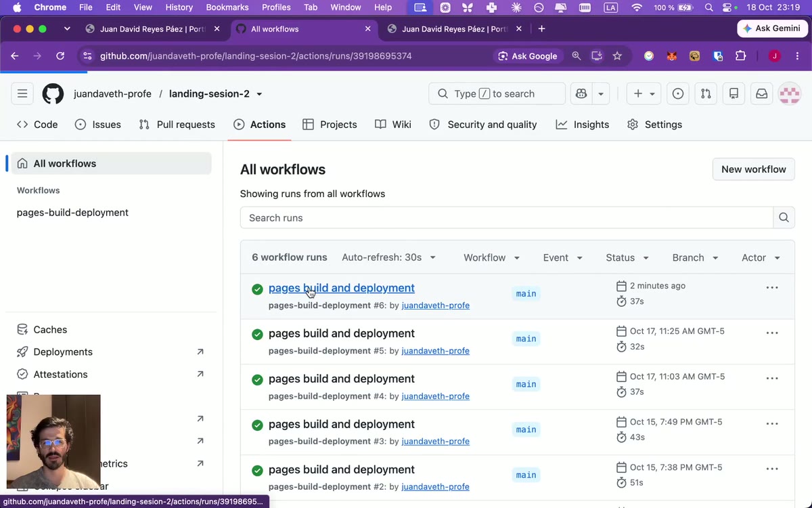Screen dimensions: 812x508
Task: Open options menu for run #5
Action: [x=772, y=333]
